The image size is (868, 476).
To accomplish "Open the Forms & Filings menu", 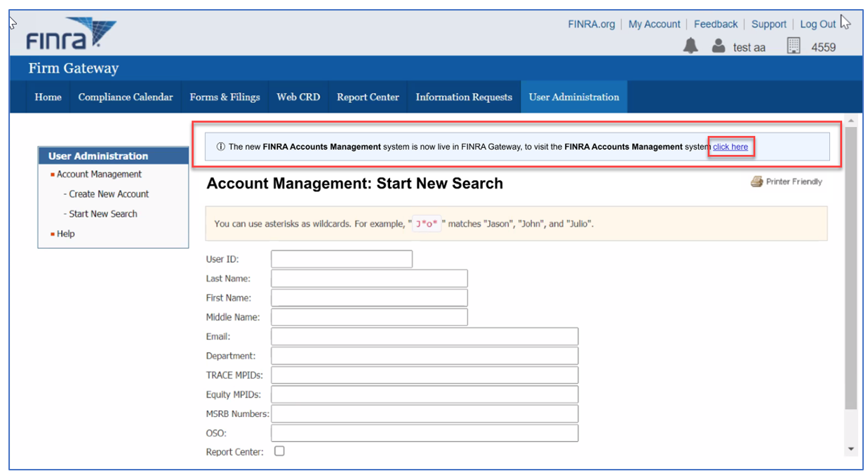I will pyautogui.click(x=225, y=97).
